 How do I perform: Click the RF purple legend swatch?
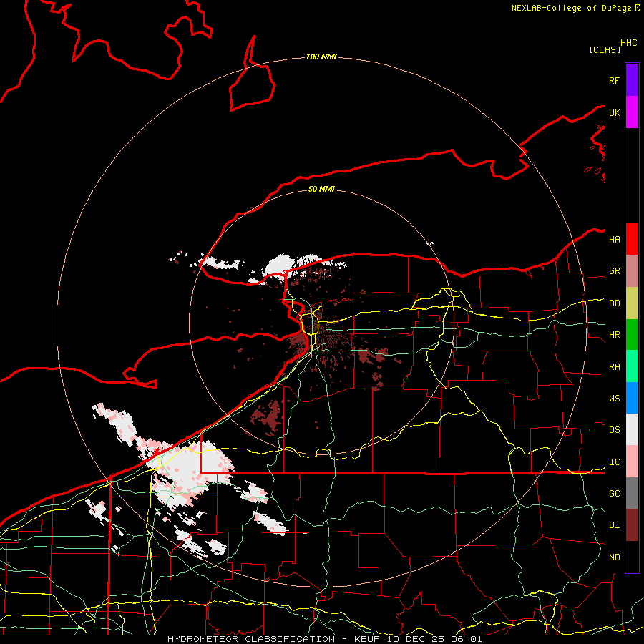tap(632, 79)
